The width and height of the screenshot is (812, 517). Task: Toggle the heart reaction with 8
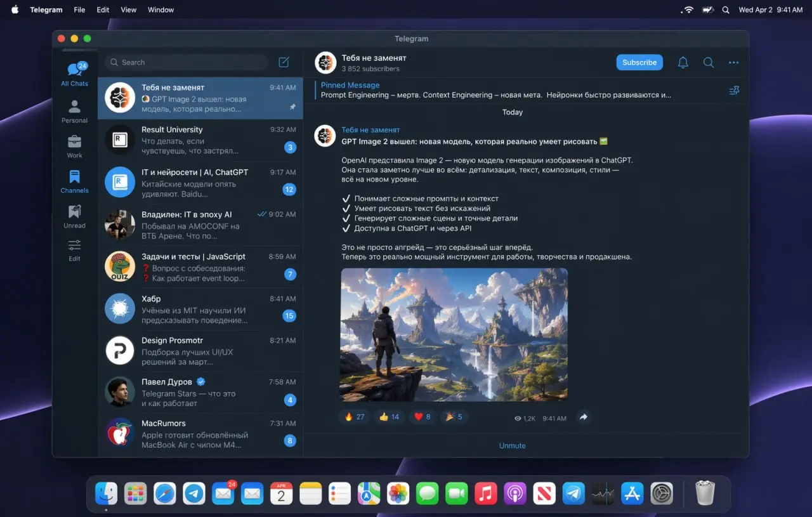pos(422,417)
